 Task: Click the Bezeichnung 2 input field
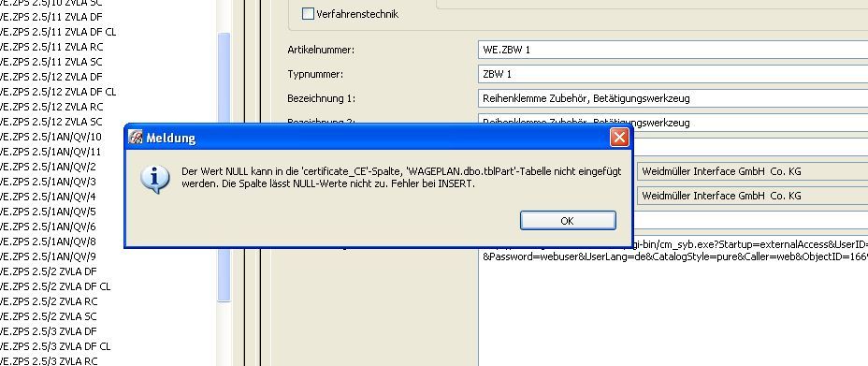[673, 122]
